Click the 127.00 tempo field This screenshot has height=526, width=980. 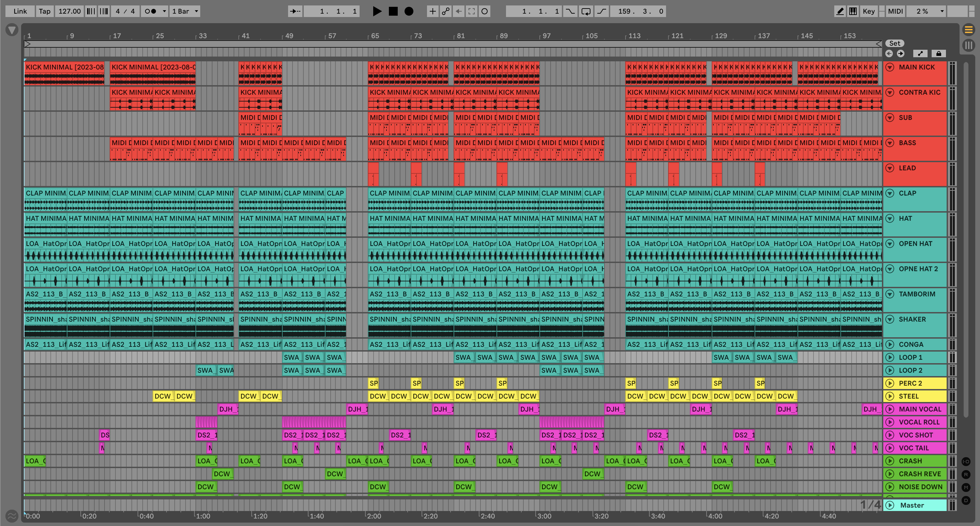(x=69, y=11)
